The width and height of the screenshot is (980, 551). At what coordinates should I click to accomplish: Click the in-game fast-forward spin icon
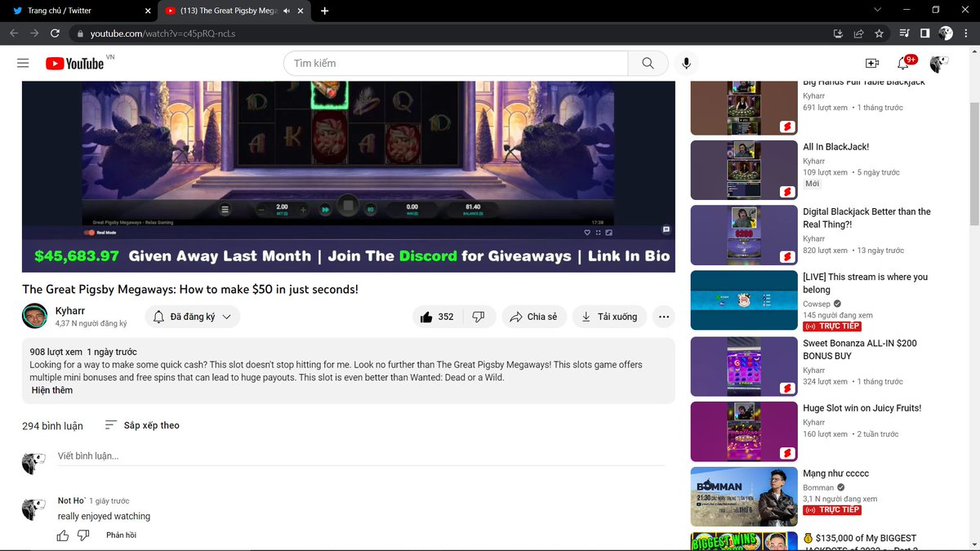click(x=325, y=210)
